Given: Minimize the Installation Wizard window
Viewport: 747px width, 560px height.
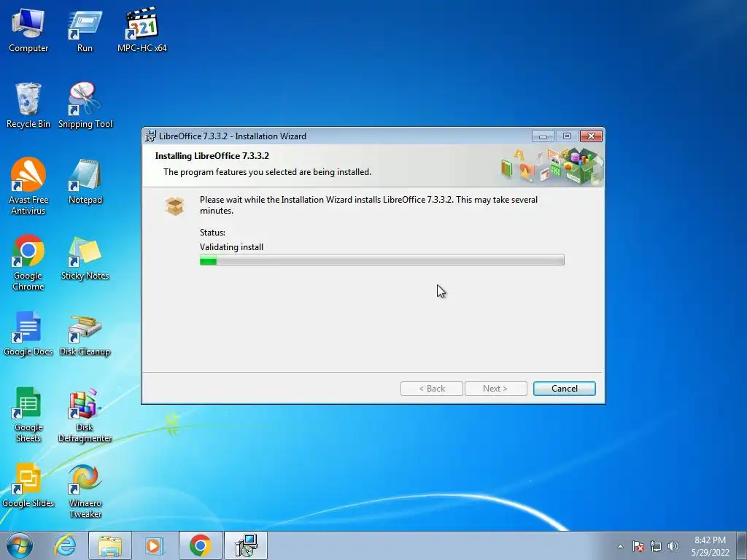Looking at the screenshot, I should [x=543, y=136].
